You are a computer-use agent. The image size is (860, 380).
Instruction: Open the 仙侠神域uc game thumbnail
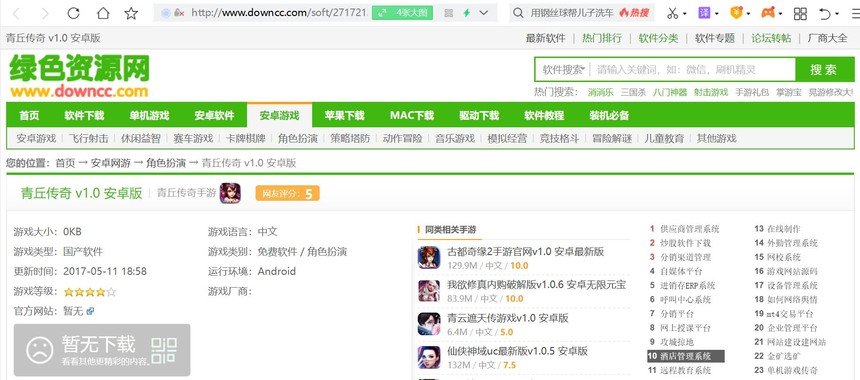(428, 357)
